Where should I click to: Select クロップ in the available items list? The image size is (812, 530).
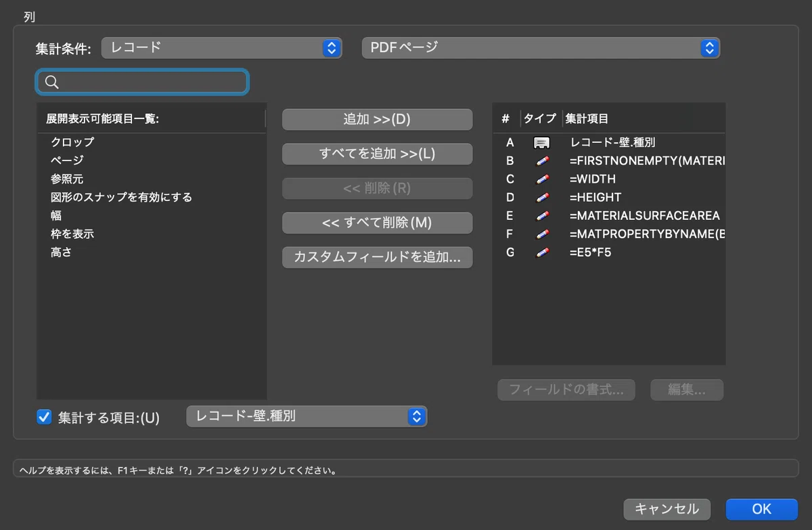pyautogui.click(x=152, y=142)
